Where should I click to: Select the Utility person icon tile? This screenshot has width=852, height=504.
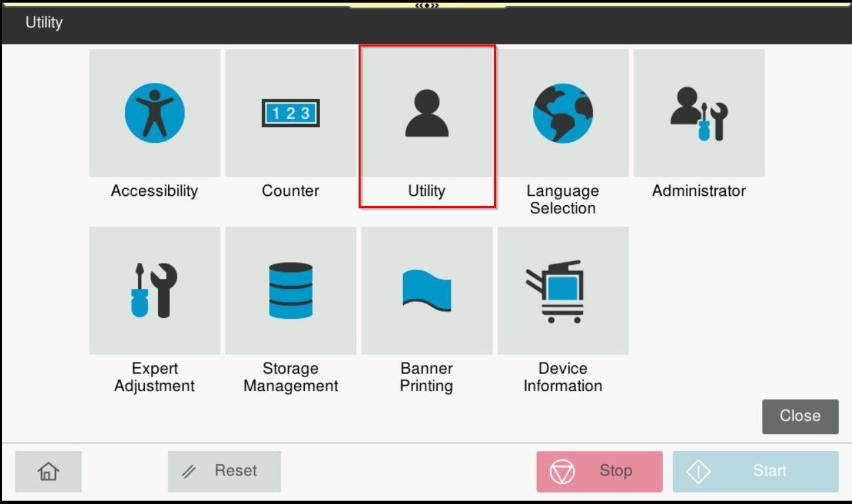pos(426,114)
